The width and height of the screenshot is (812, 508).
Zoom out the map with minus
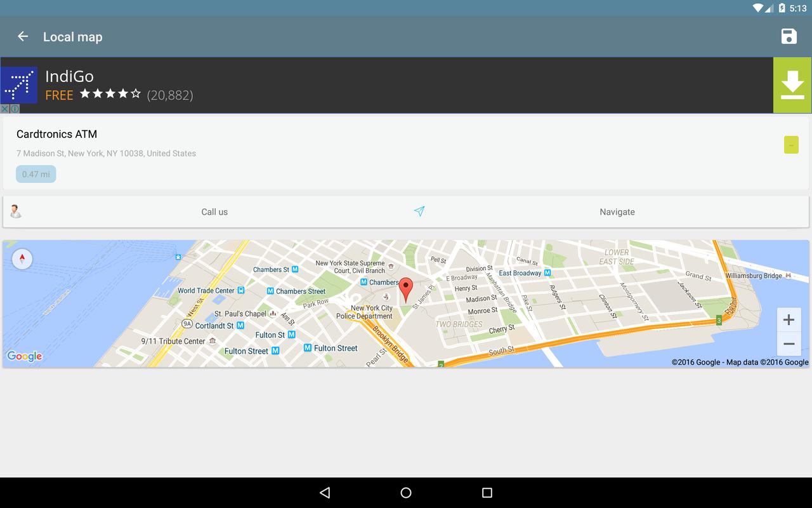click(789, 344)
